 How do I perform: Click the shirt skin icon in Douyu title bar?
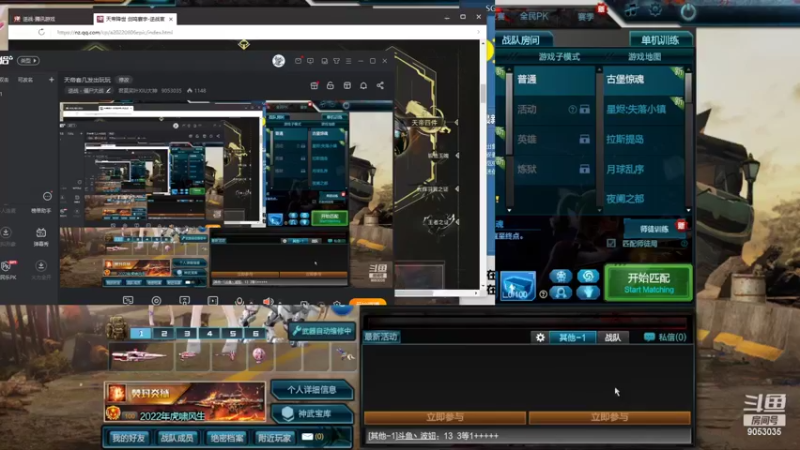click(x=336, y=61)
